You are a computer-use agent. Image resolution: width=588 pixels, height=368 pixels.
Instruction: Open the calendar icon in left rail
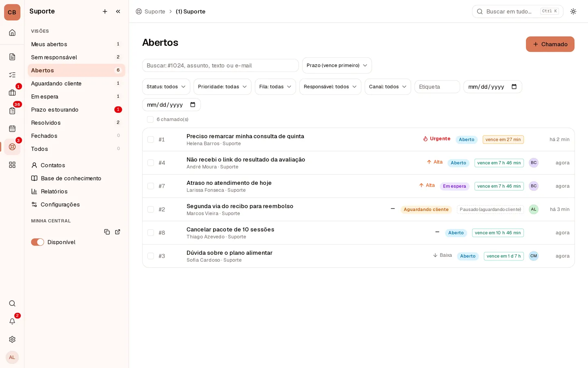click(x=12, y=129)
